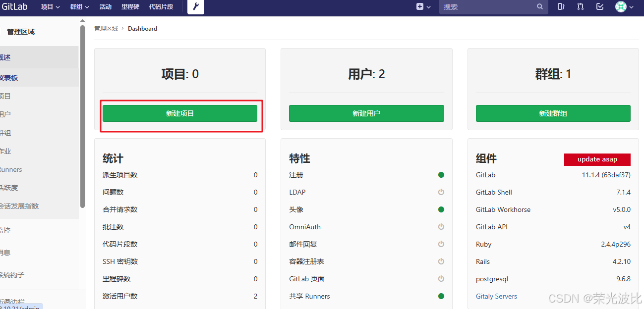Click the search magnifier icon
The width and height of the screenshot is (644, 309).
(x=540, y=7)
